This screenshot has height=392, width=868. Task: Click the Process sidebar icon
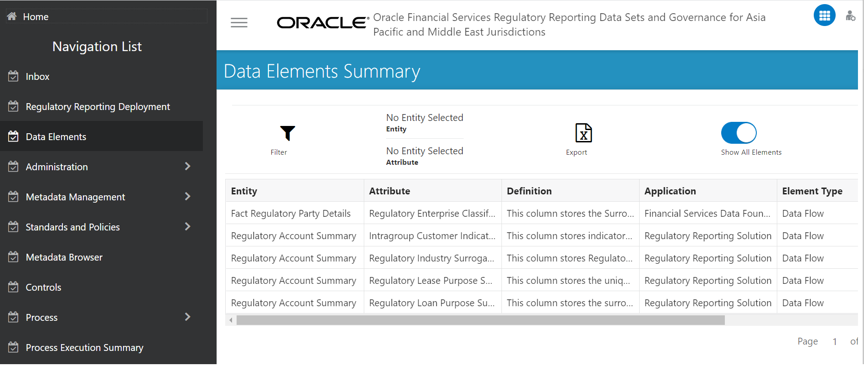pos(13,317)
